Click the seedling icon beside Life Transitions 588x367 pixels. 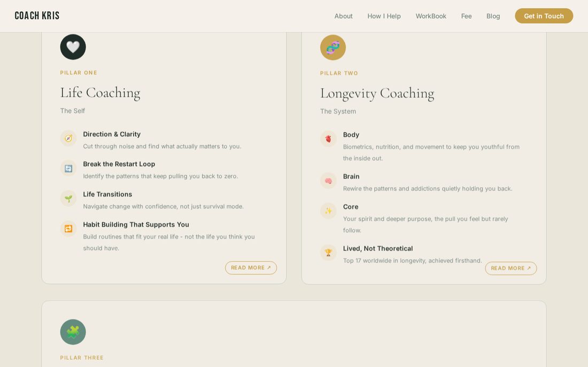click(x=68, y=199)
